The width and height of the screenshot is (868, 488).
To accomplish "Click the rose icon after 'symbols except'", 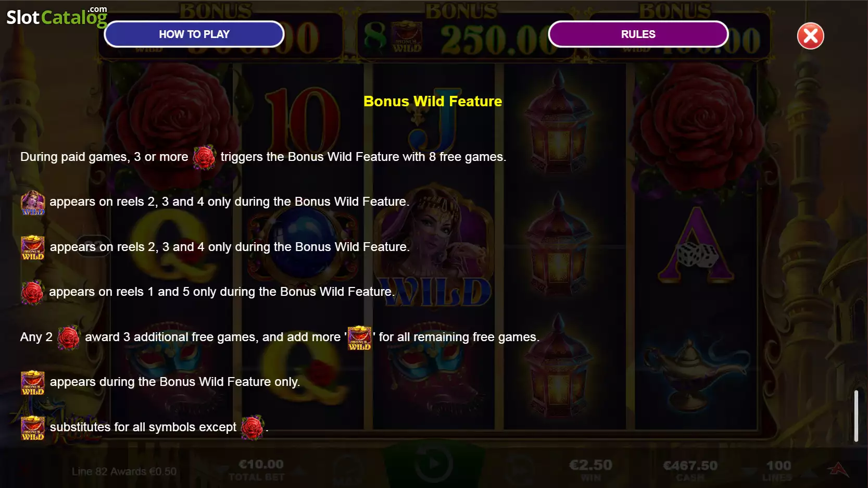I will [253, 428].
